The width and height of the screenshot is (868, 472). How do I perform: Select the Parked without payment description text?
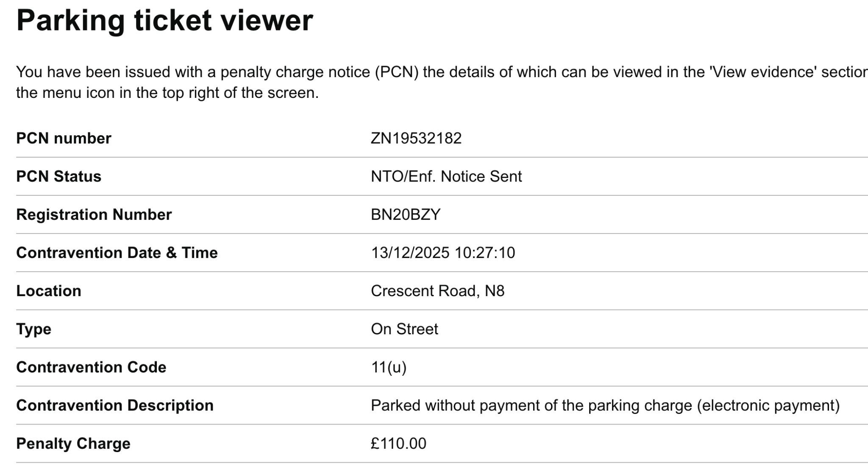(x=605, y=405)
